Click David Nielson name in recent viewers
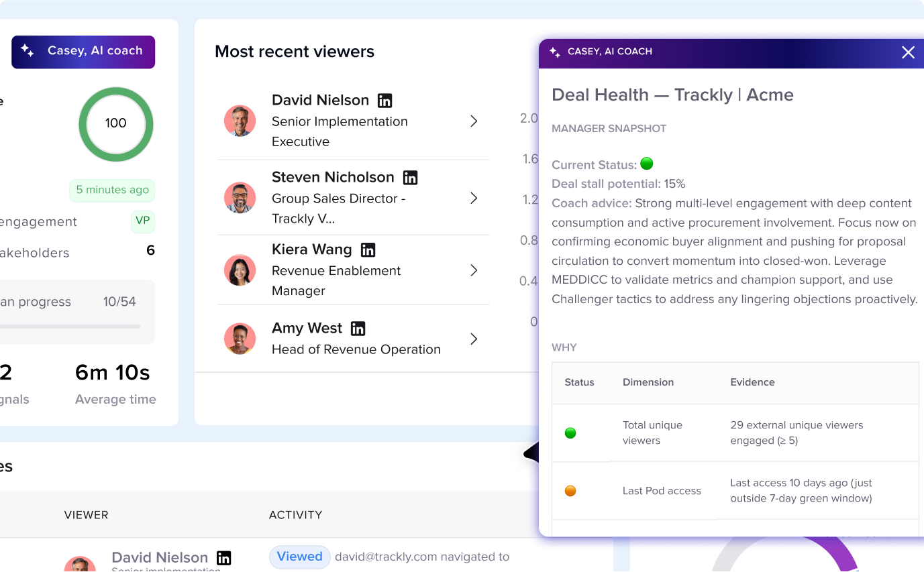Screen dimensions: 924x572 point(320,100)
